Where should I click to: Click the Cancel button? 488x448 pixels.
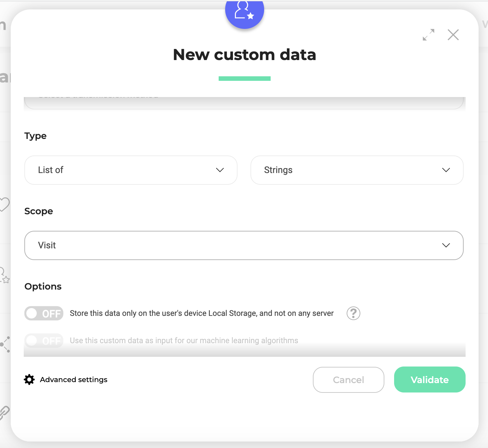coord(348,380)
